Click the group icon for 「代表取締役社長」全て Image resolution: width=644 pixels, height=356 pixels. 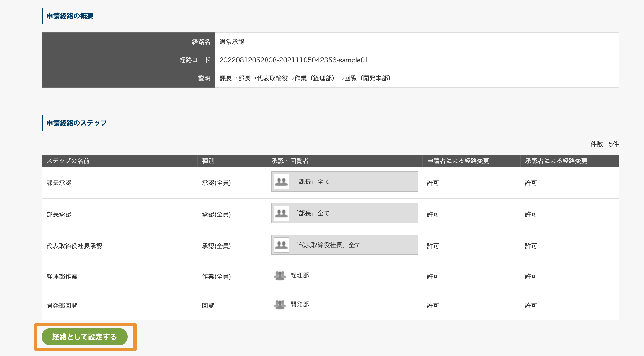(281, 245)
